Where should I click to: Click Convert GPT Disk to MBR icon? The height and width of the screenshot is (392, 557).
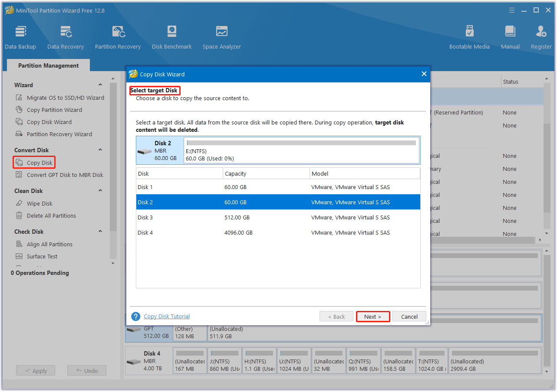point(19,175)
